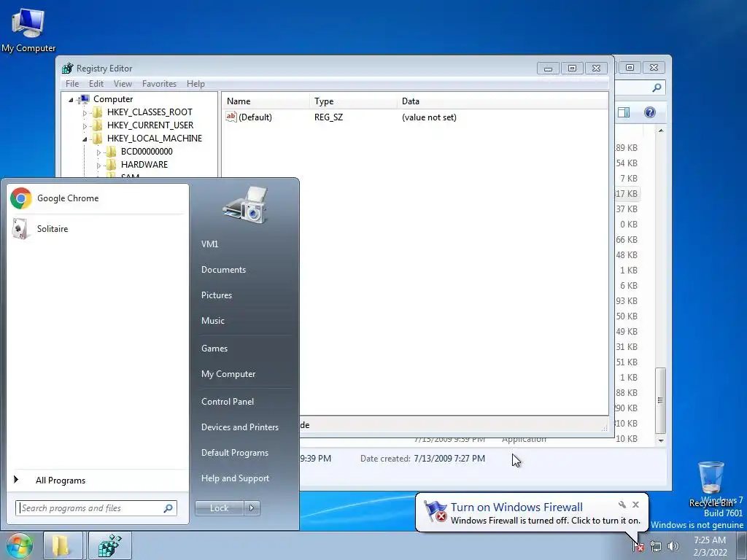
Task: Click the Registry Editor title bar icon
Action: click(x=68, y=68)
